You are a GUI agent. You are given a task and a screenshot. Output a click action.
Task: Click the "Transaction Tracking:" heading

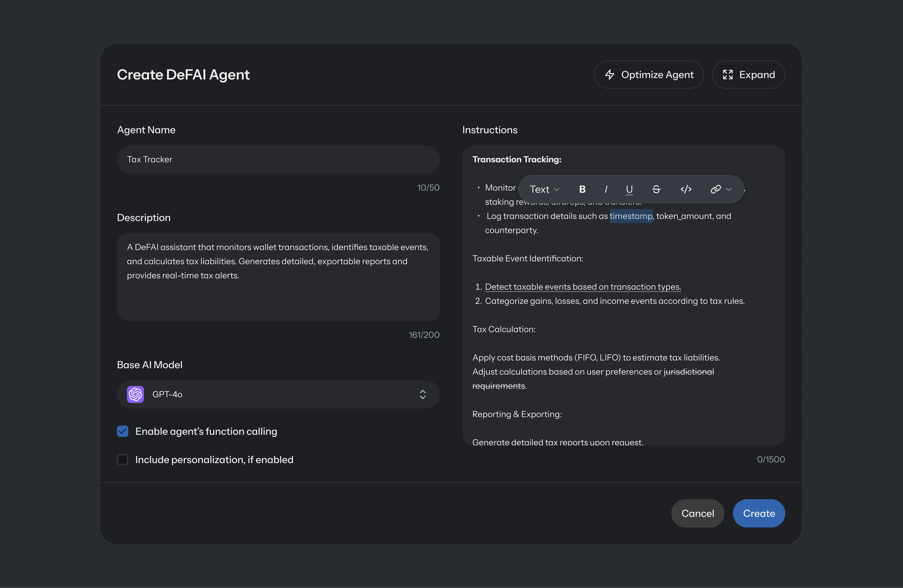(516, 159)
